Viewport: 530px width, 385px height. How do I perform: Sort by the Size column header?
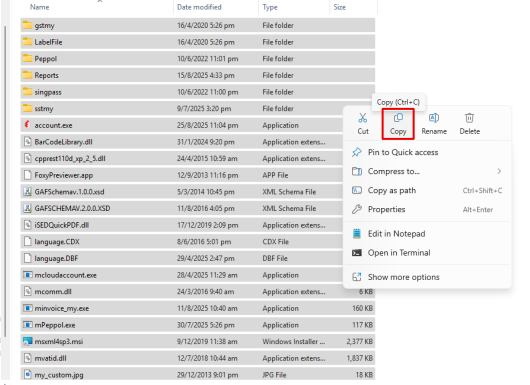(339, 7)
